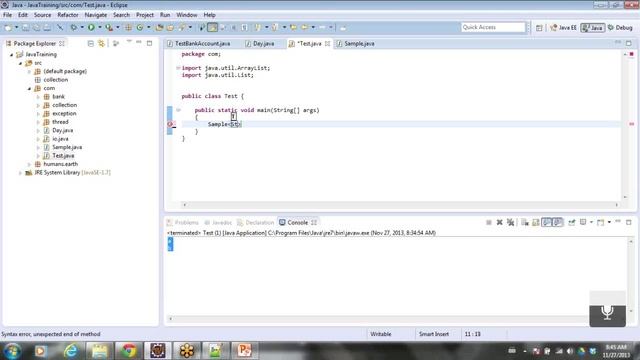Toggle Show Console on standard out
The image size is (640, 360).
547,222
